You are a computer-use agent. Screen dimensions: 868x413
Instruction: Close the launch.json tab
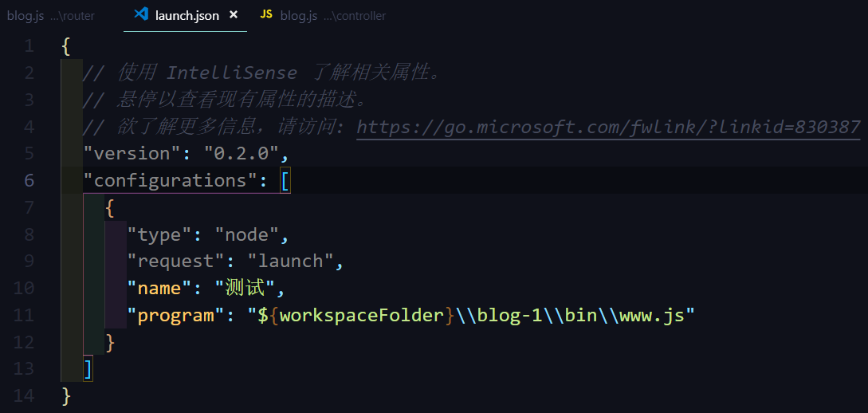tap(234, 15)
